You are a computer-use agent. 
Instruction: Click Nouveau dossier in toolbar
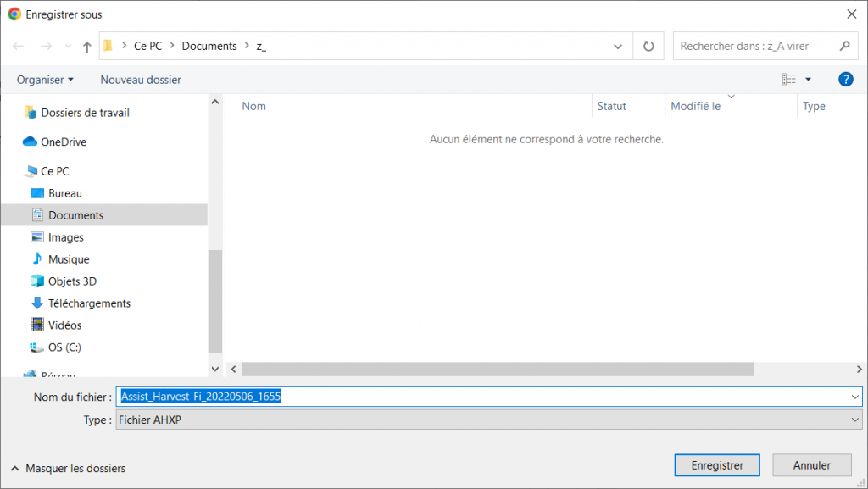coord(141,80)
